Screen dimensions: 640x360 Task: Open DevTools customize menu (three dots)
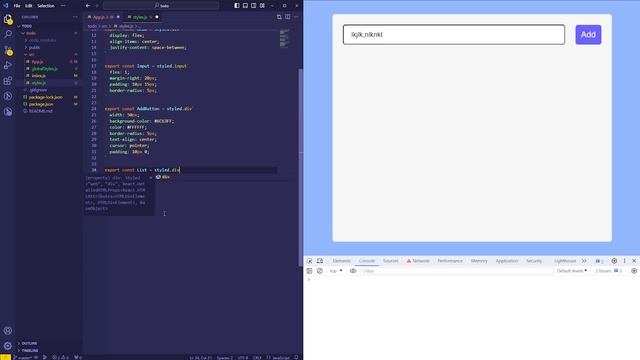coord(624,261)
